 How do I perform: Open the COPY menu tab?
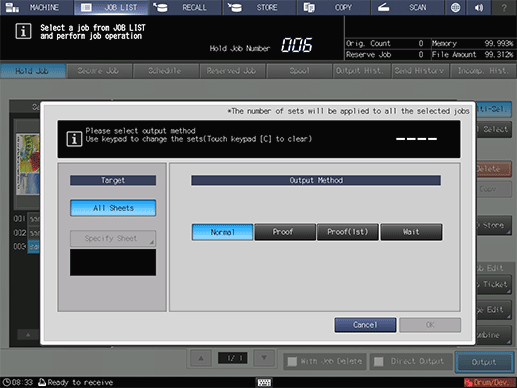[333, 7]
